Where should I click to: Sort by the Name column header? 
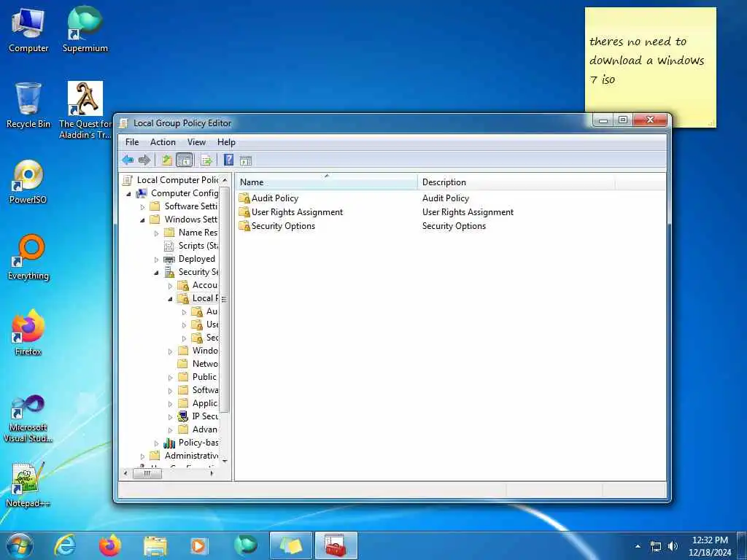327,182
